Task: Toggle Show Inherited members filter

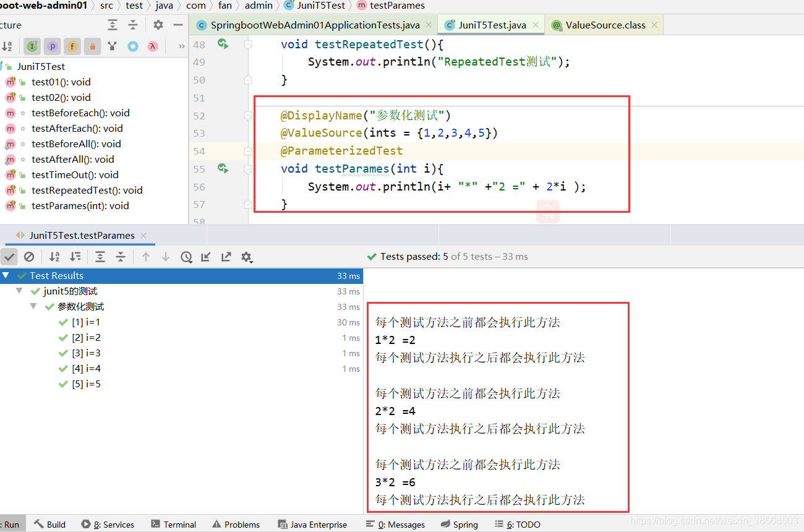Action: point(32,46)
